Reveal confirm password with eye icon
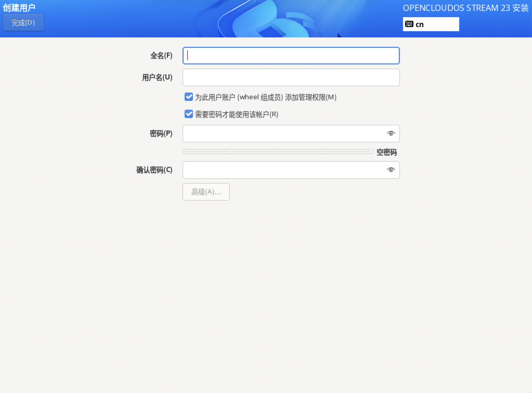This screenshot has width=532, height=393. pyautogui.click(x=391, y=170)
